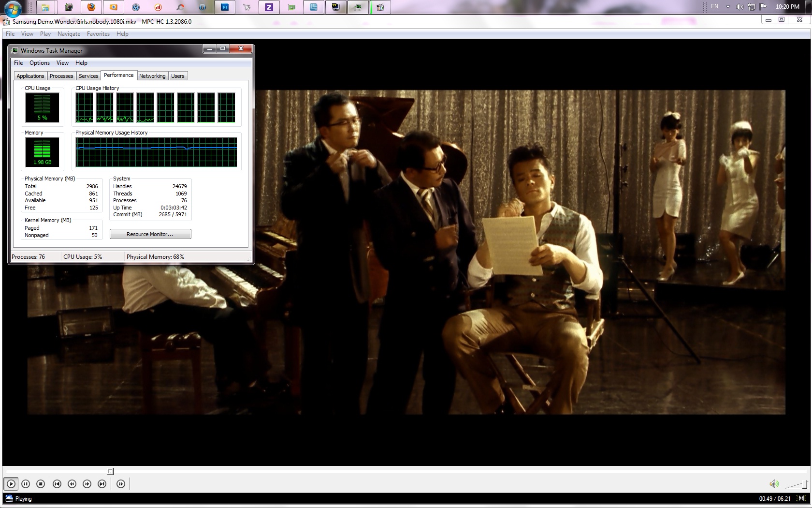Switch to the Services tab
The height and width of the screenshot is (508, 812).
[88, 76]
